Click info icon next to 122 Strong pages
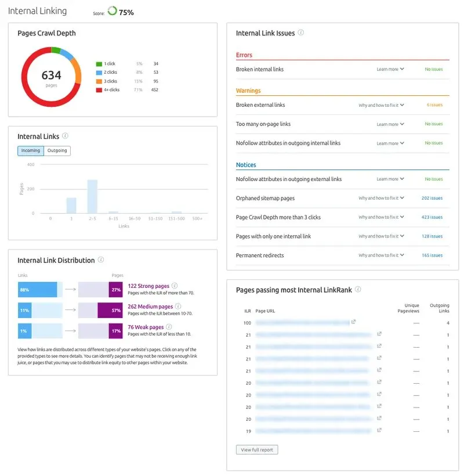464x476 pixels. point(175,286)
